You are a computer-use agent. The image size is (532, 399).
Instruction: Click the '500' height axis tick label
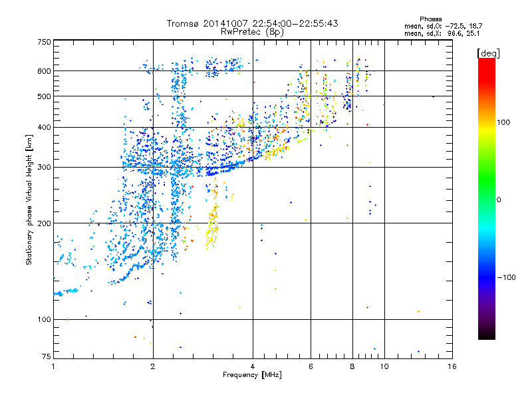tap(44, 96)
